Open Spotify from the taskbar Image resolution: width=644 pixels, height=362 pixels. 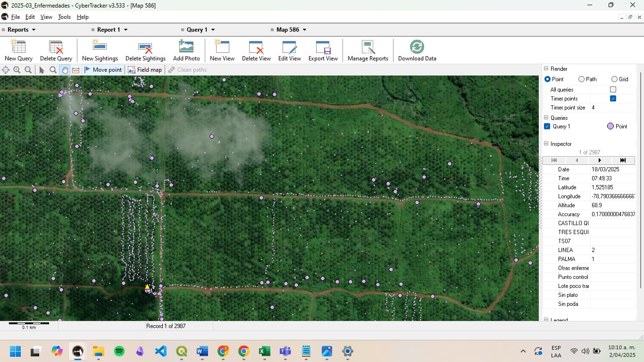[x=119, y=351]
